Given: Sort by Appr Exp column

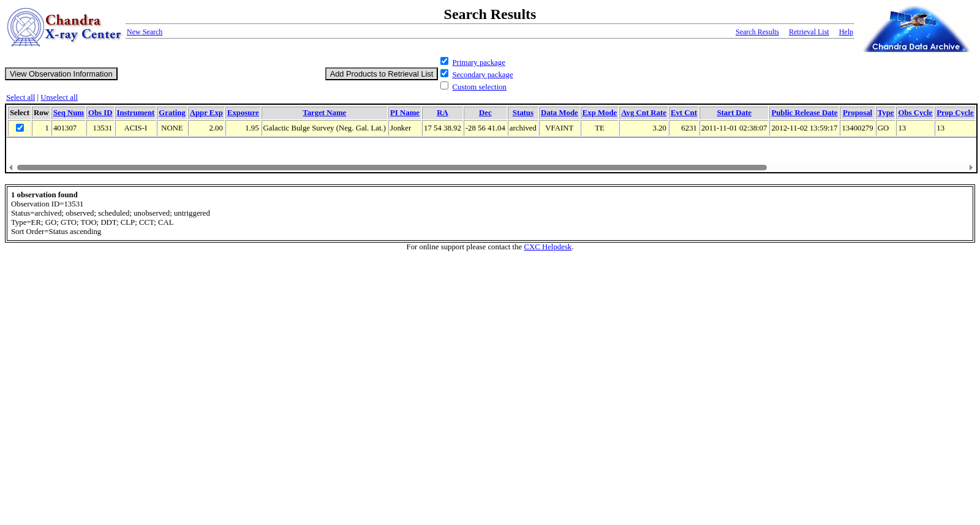Looking at the screenshot, I should tap(206, 113).
